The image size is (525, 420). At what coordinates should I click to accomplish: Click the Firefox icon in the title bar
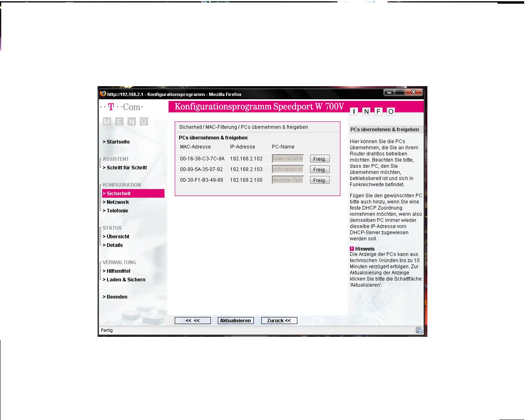pos(103,94)
